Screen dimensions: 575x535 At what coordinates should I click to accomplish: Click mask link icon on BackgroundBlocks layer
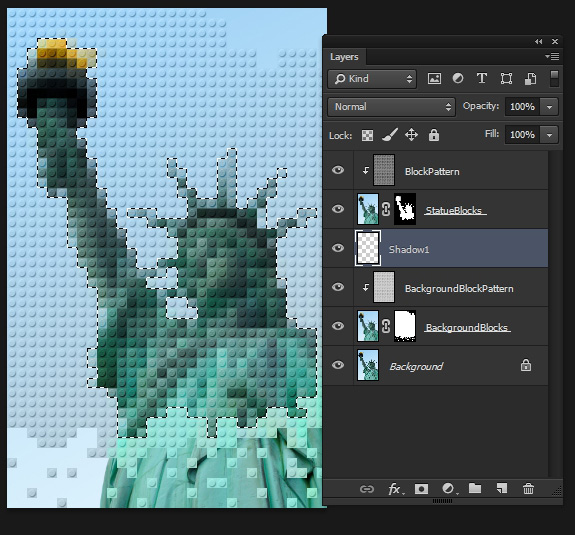386,326
